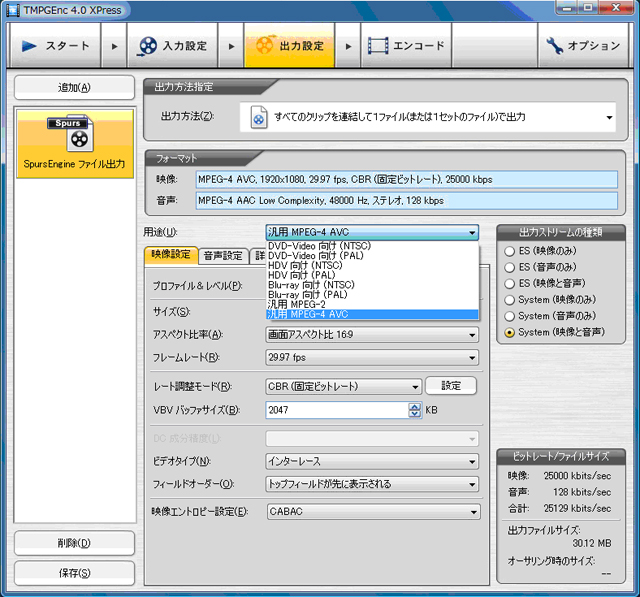640x597 pixels.
Task: Select System (映像と音声) stream type
Action: [x=509, y=333]
